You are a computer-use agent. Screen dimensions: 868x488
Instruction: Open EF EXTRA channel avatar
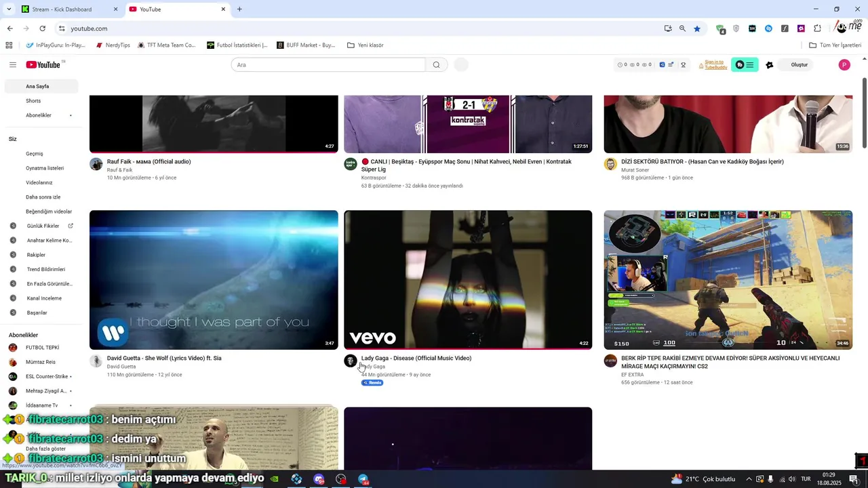[610, 361]
